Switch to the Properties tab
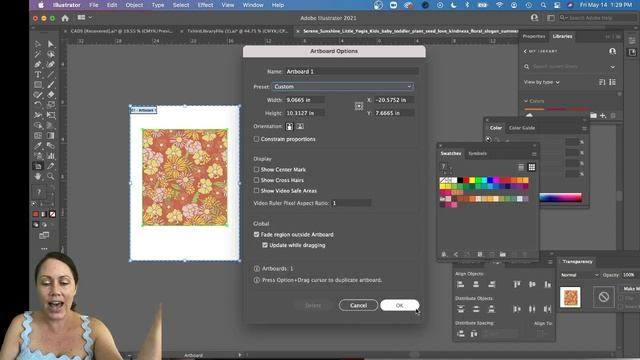Viewport: 640px width, 360px height. [x=534, y=36]
